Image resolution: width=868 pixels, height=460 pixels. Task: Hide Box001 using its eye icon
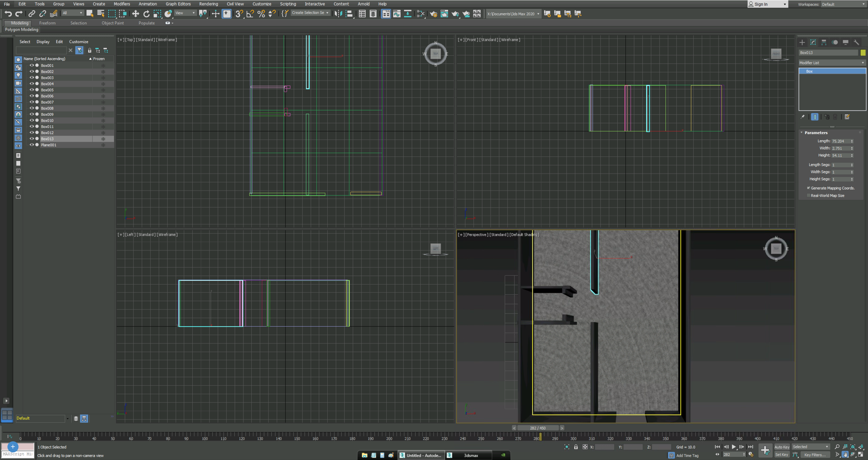pos(32,65)
